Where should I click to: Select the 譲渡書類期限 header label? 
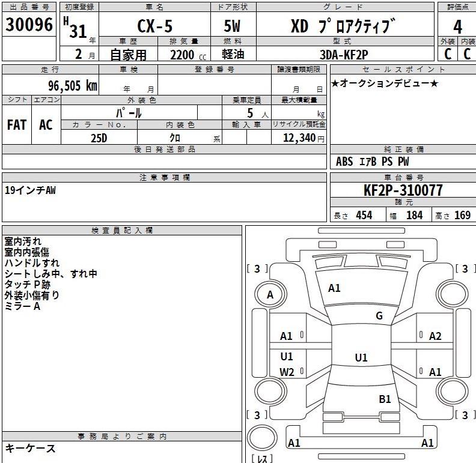click(299, 69)
